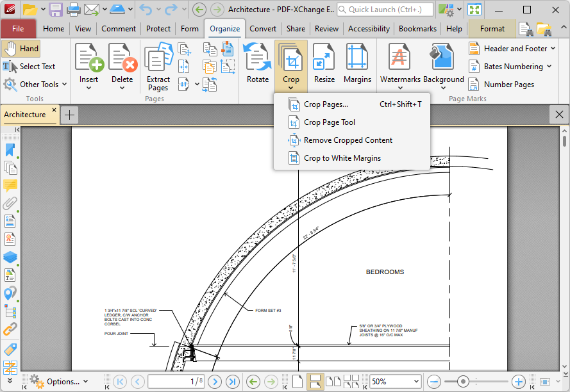
Task: Expand the arrow beside the up-down arrows page icon
Action: 197,85
